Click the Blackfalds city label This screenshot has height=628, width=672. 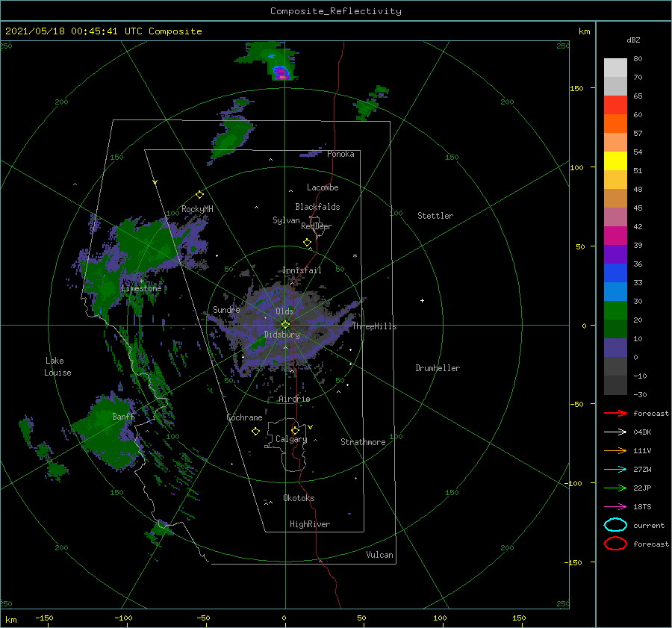(317, 207)
